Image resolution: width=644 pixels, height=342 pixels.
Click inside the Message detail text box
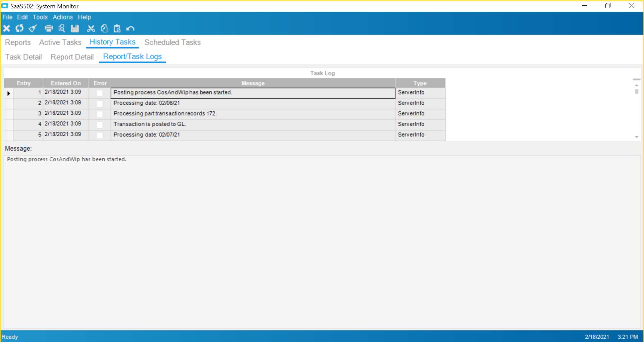click(322, 242)
